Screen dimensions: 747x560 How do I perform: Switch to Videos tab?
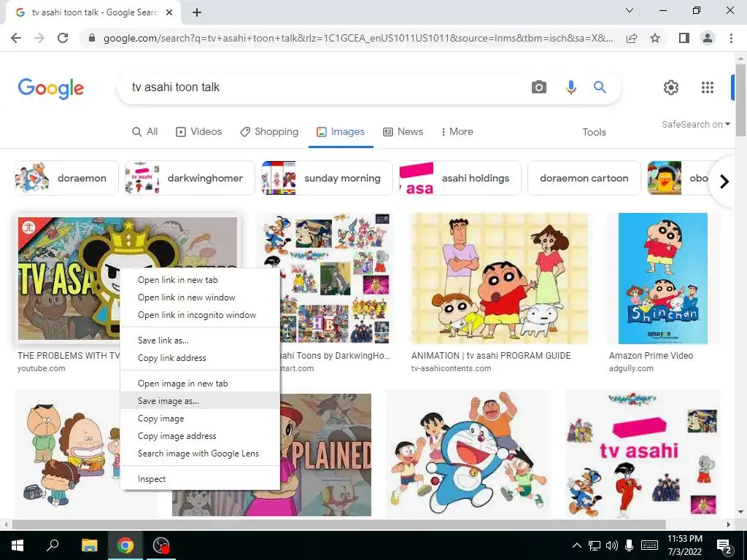198,131
